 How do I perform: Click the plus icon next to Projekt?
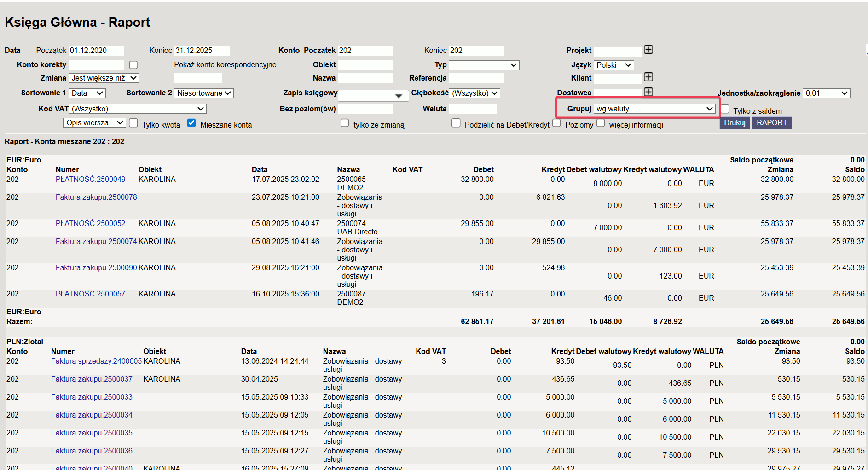(648, 50)
